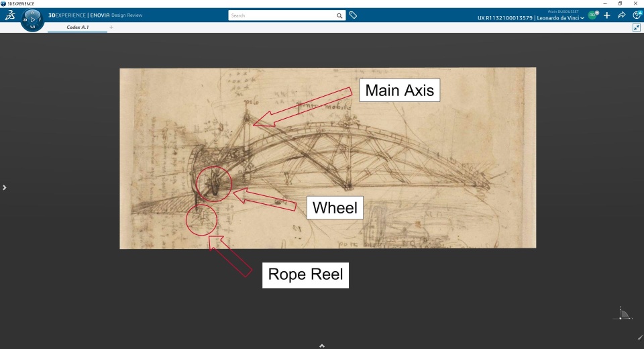The height and width of the screenshot is (349, 644).
Task: Click the compass north quadrant
Action: click(32, 13)
